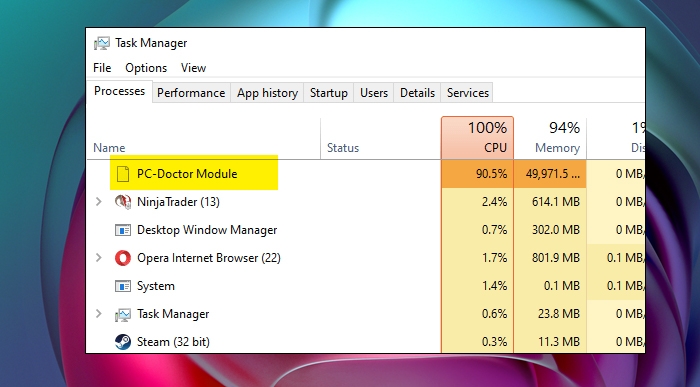Select the Opera Internet Browser (22) name
700x387 pixels.
tap(209, 258)
